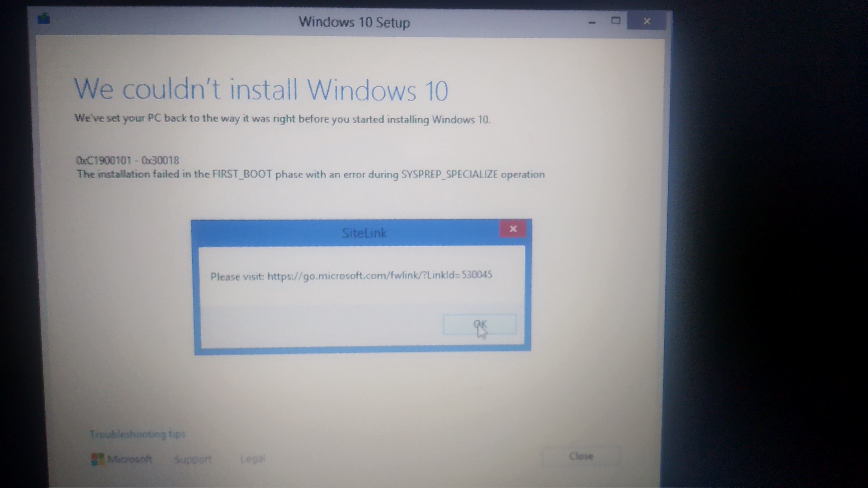
Task: Click the Windows 10 Setup title text
Action: point(355,22)
